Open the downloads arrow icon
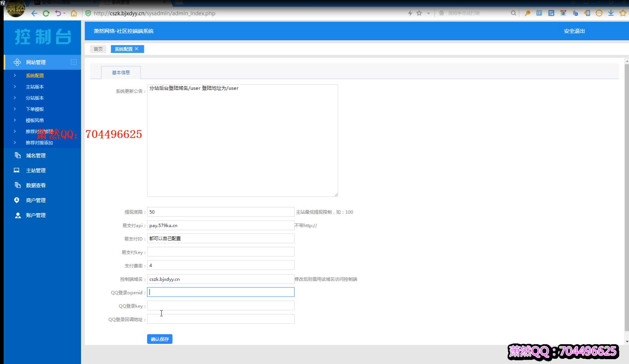Screen dimensions: 629x364 point(611,13)
